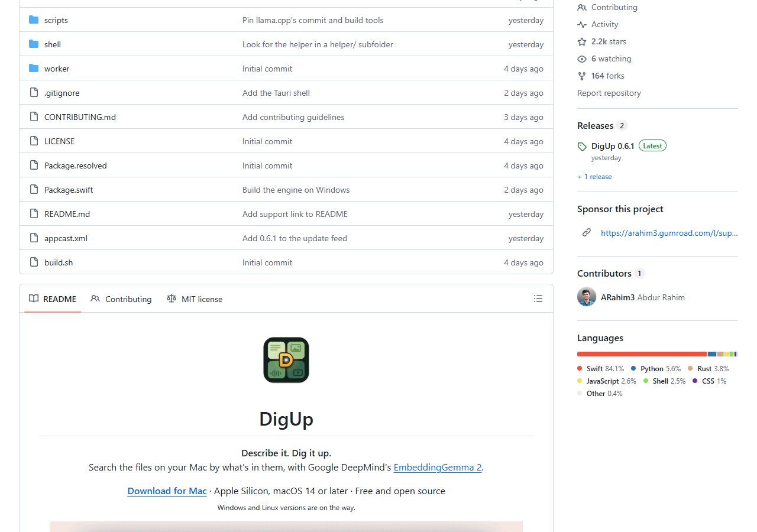The width and height of the screenshot is (757, 532).
Task: Click the Activity pulse icon
Action: click(x=582, y=24)
